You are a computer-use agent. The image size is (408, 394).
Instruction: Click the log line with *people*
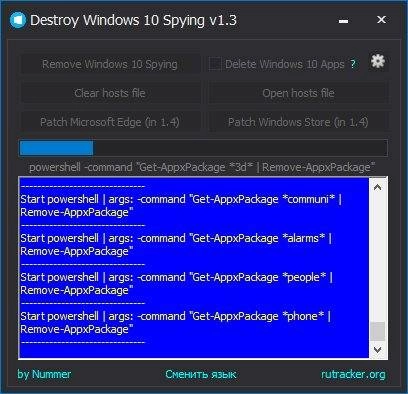click(x=177, y=284)
